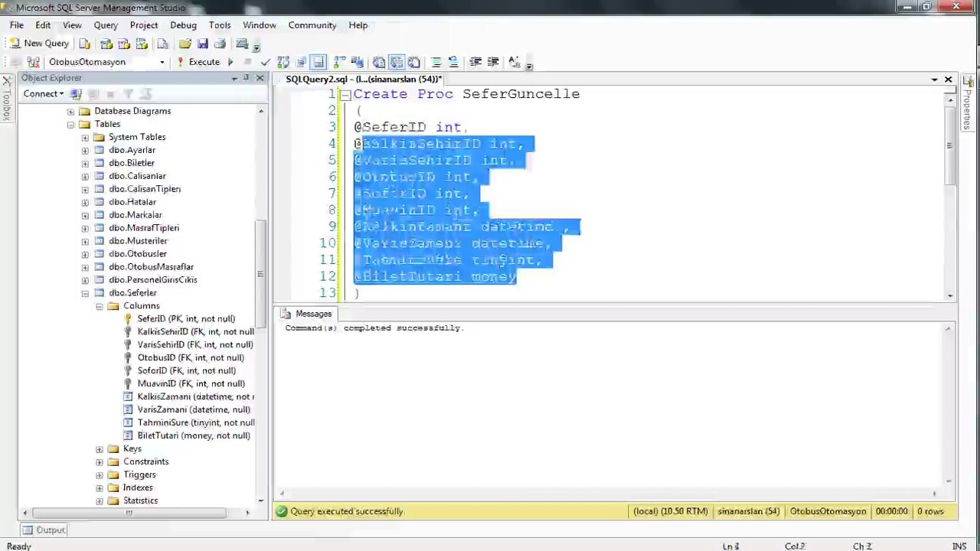
Task: Click the Connect Object Explorer icon
Action: coord(76,94)
